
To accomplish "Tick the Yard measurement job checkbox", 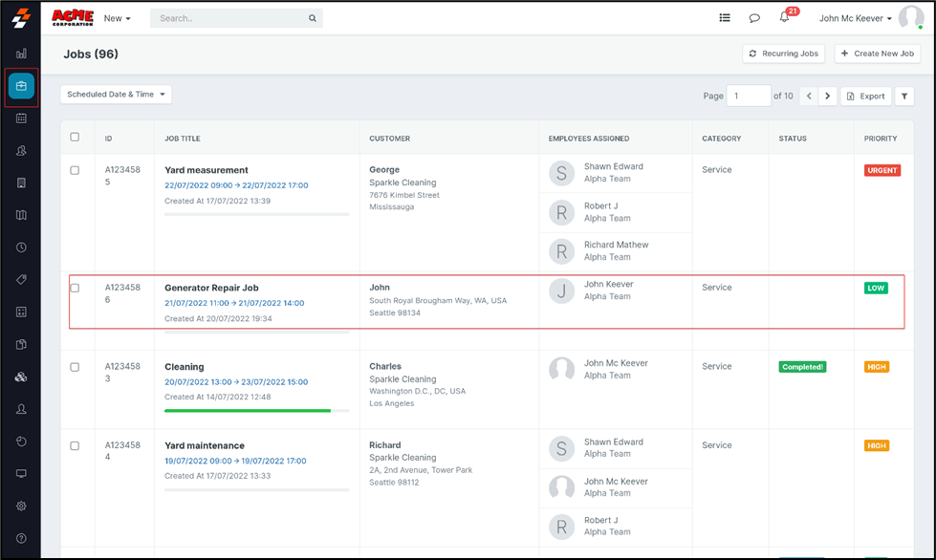I will tap(75, 170).
